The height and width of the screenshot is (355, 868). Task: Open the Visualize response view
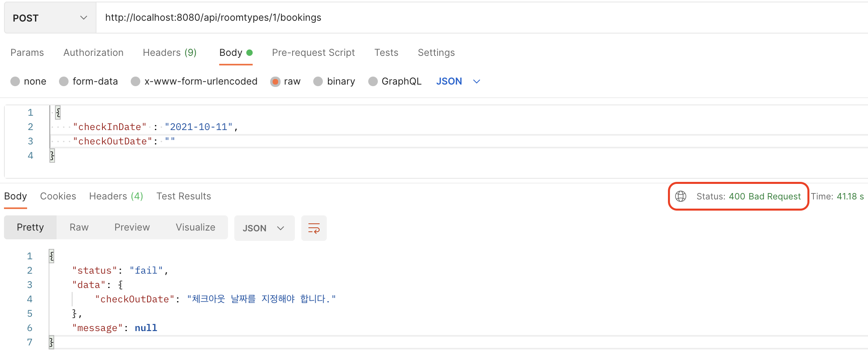click(195, 227)
